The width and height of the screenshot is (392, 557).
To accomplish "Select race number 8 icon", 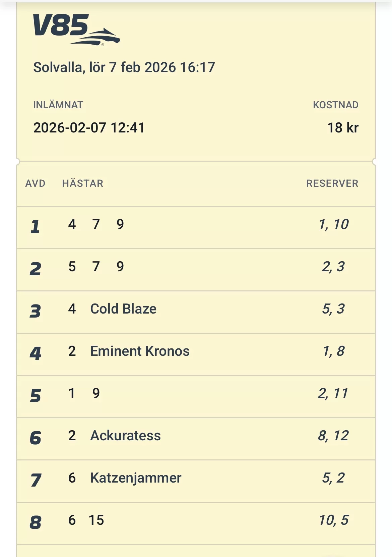I will 35,523.
